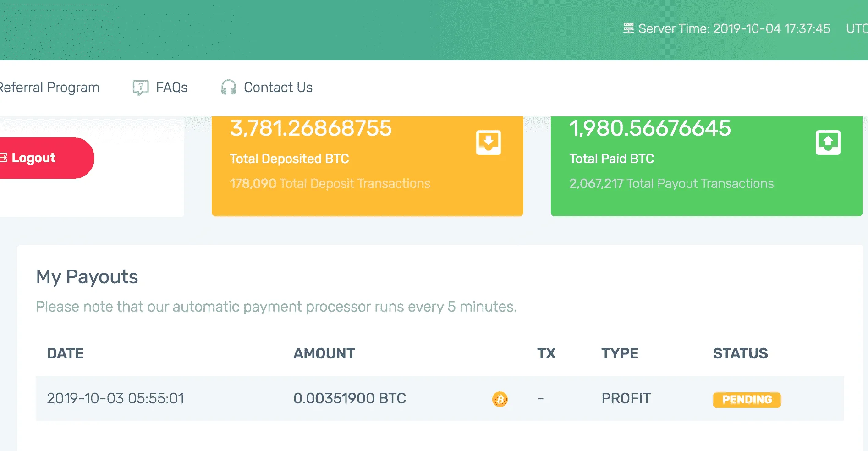Click the payout upload icon on green card
The width and height of the screenshot is (868, 451).
tap(828, 143)
